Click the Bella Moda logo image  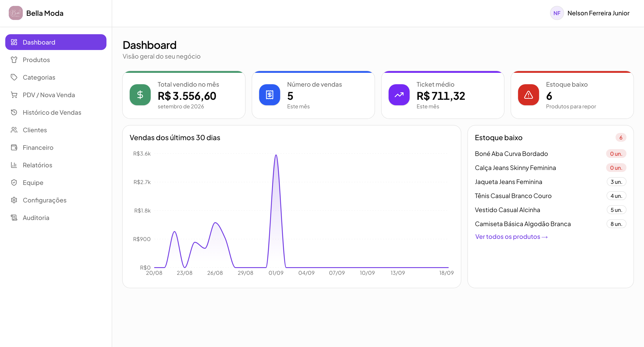16,13
